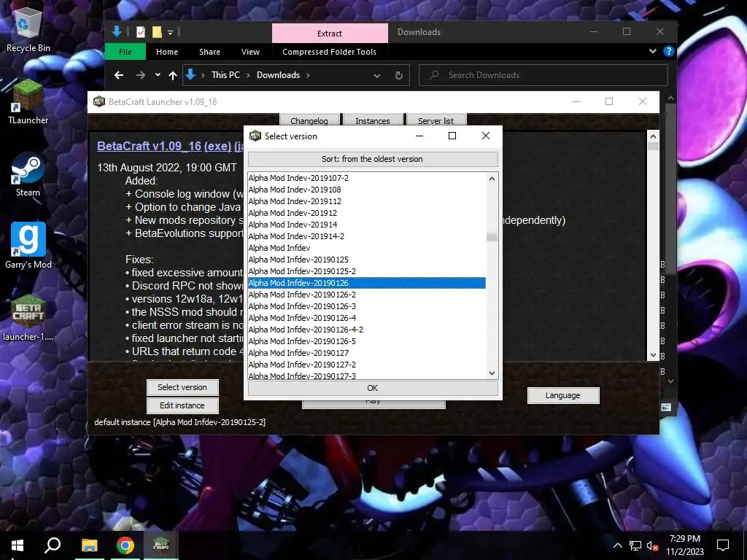Click Explorer file list scroll down arrow
Screen dimensions: 747x560
click(x=671, y=381)
